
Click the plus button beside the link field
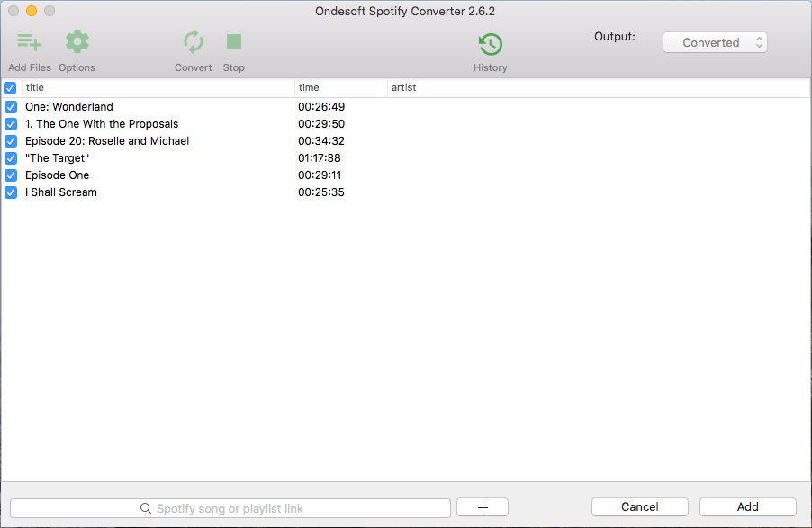[483, 507]
